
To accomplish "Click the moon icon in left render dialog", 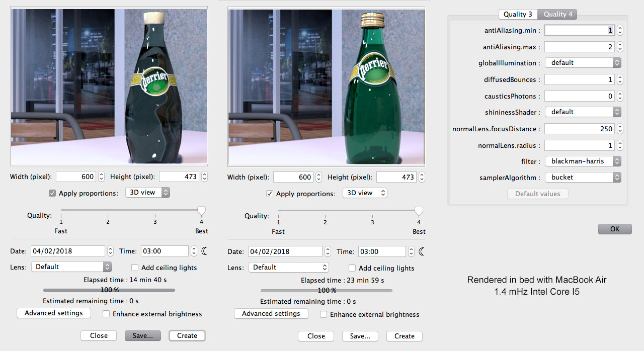I will 204,251.
